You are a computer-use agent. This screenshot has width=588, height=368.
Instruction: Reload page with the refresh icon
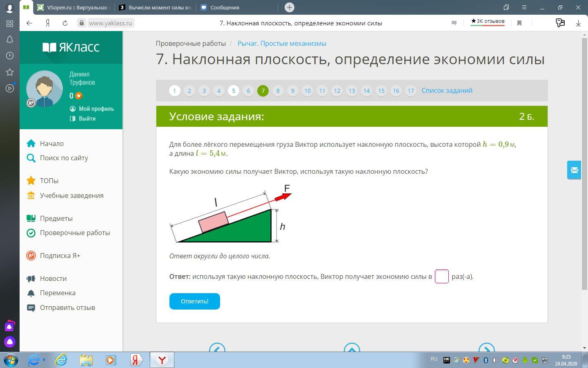click(65, 23)
